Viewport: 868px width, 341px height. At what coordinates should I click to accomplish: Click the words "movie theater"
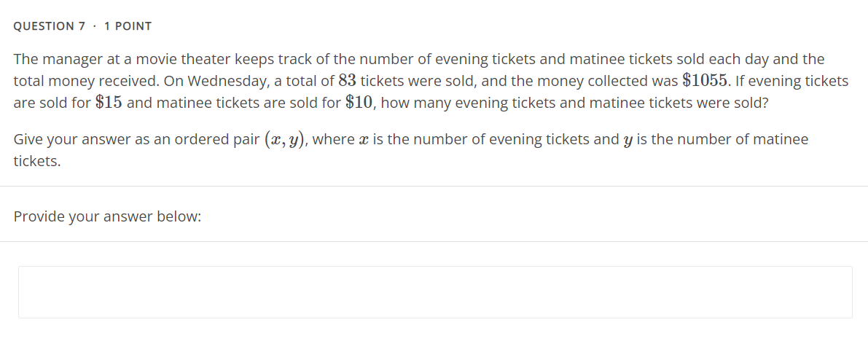click(189, 59)
